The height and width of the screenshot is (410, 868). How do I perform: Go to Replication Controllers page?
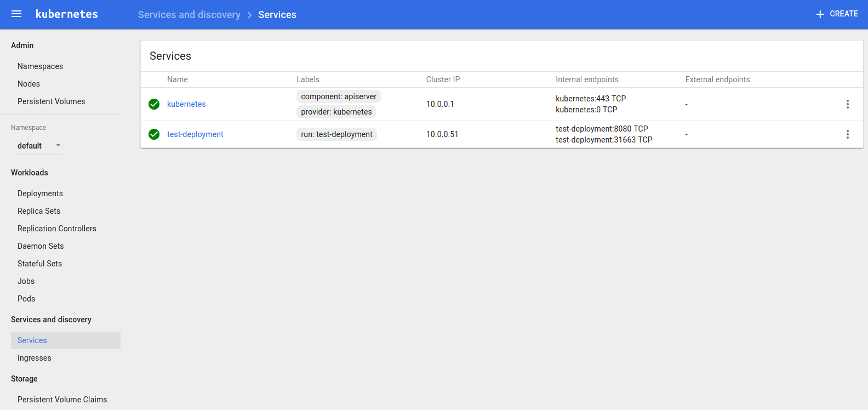[x=57, y=229]
